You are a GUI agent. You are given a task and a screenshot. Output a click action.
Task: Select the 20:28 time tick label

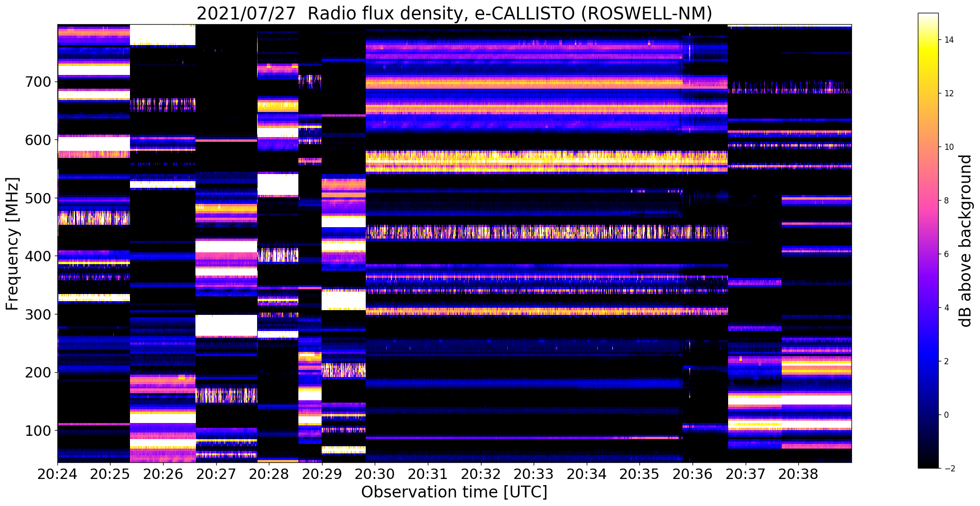(269, 474)
